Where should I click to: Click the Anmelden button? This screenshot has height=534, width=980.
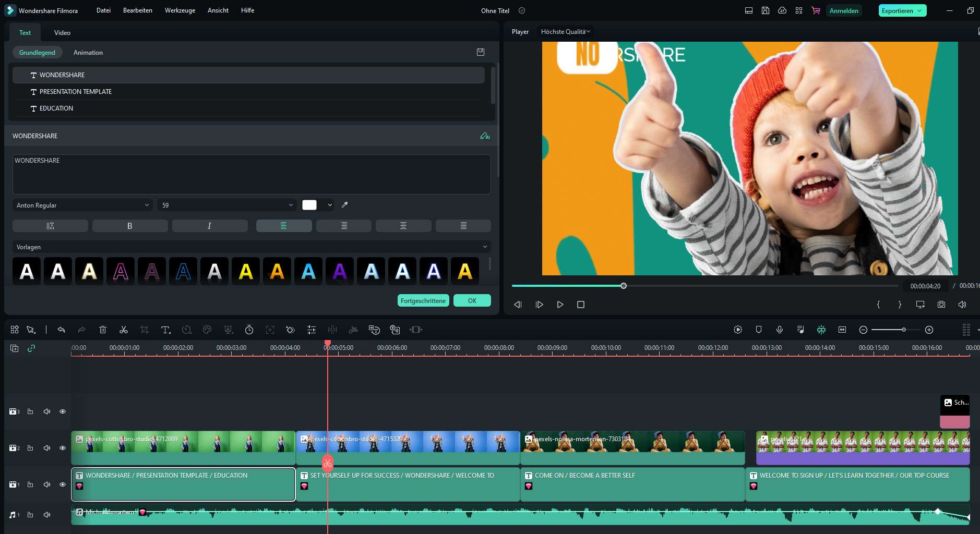(x=844, y=10)
